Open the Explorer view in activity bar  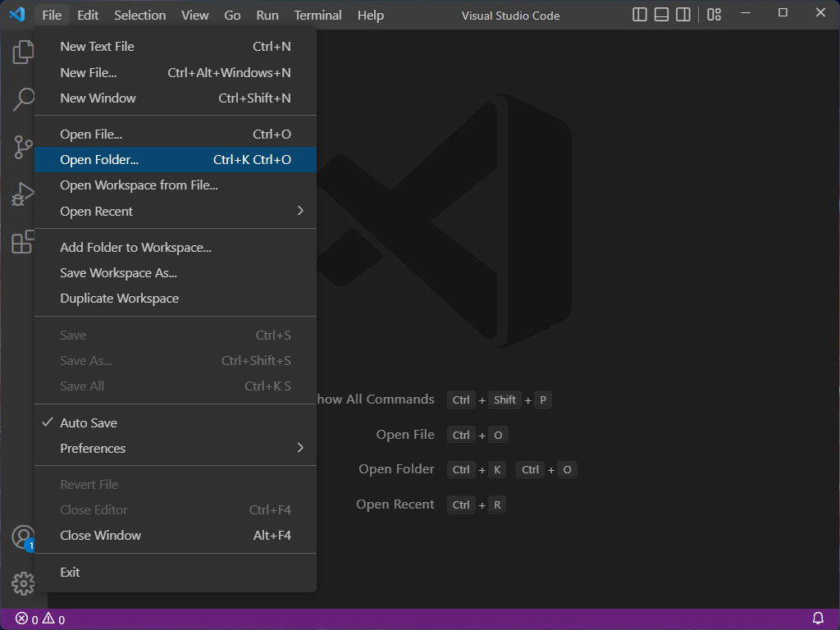tap(23, 53)
